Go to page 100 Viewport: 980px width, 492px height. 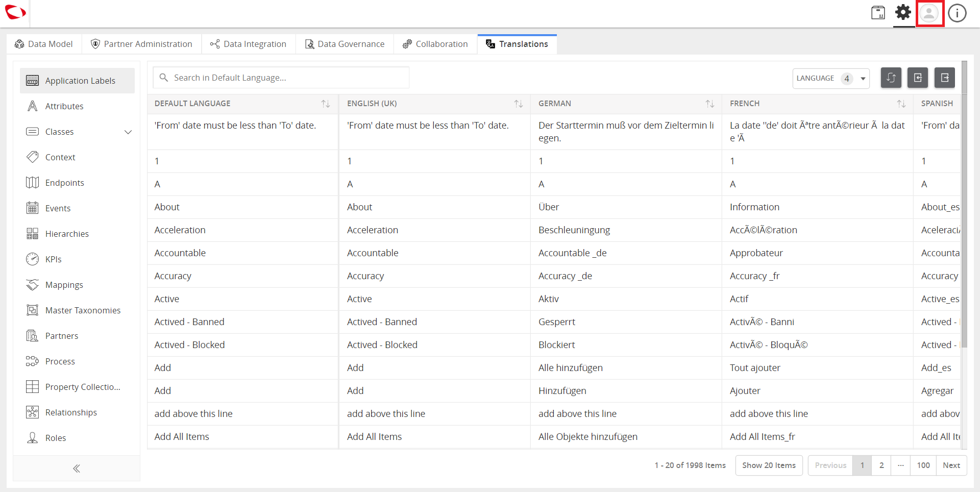point(923,465)
